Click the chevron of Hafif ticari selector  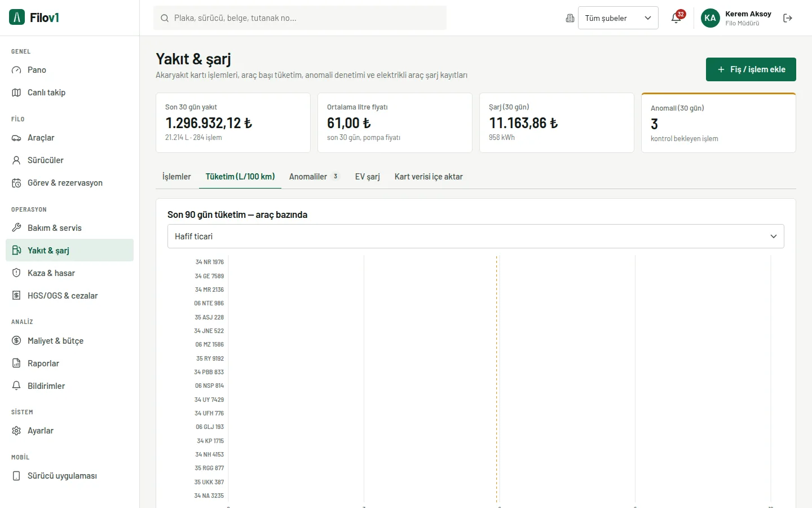click(x=774, y=237)
